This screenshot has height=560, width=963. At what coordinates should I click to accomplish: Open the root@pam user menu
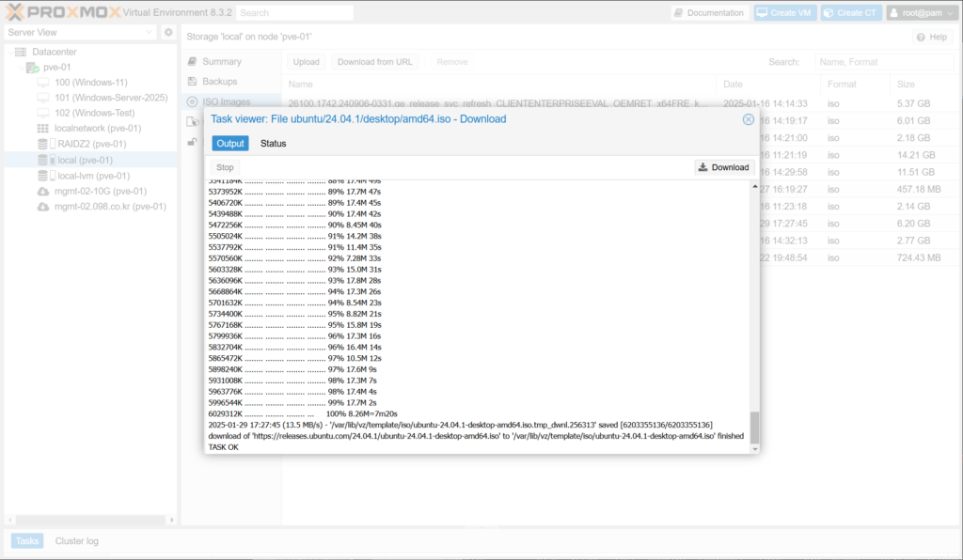coord(920,13)
